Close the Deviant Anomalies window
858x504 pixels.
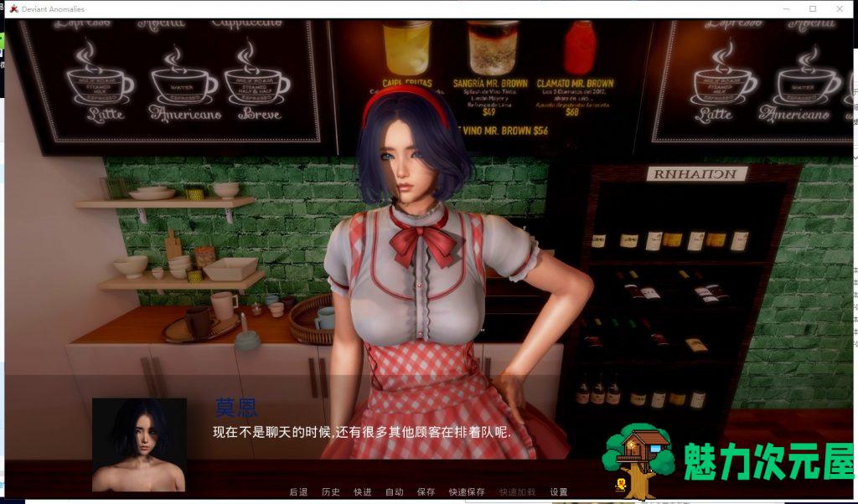click(840, 8)
